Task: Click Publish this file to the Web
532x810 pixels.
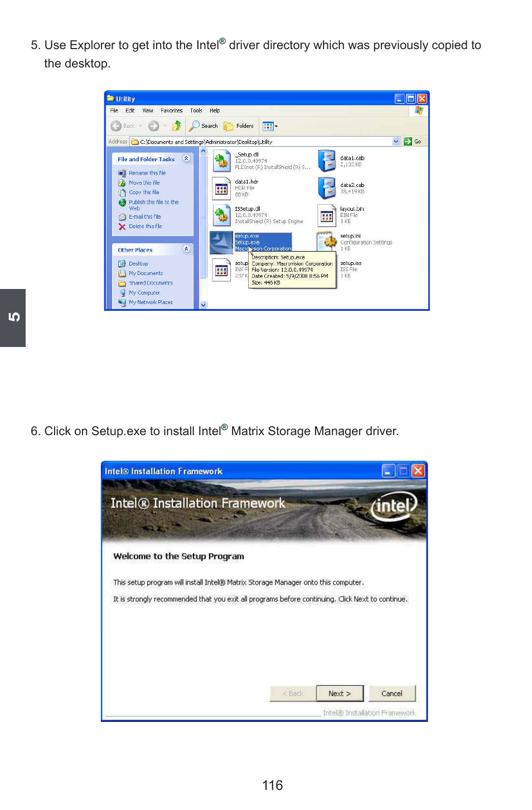Action: coord(153,205)
